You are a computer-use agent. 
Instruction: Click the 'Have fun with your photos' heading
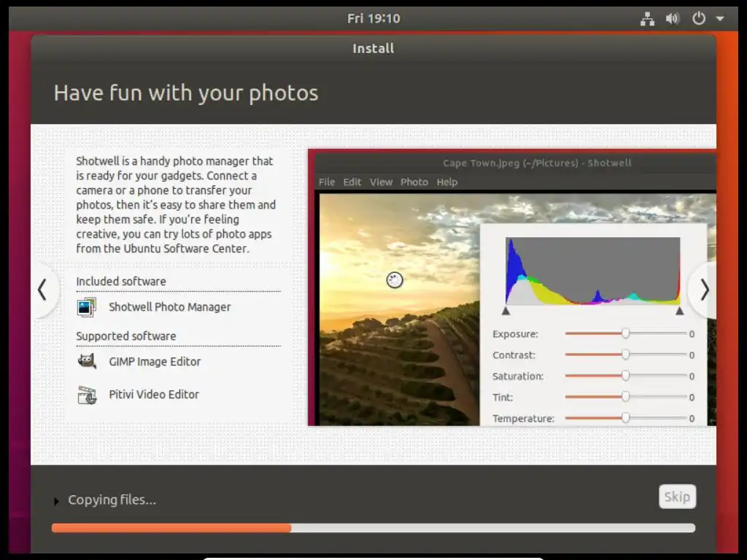[x=186, y=93]
